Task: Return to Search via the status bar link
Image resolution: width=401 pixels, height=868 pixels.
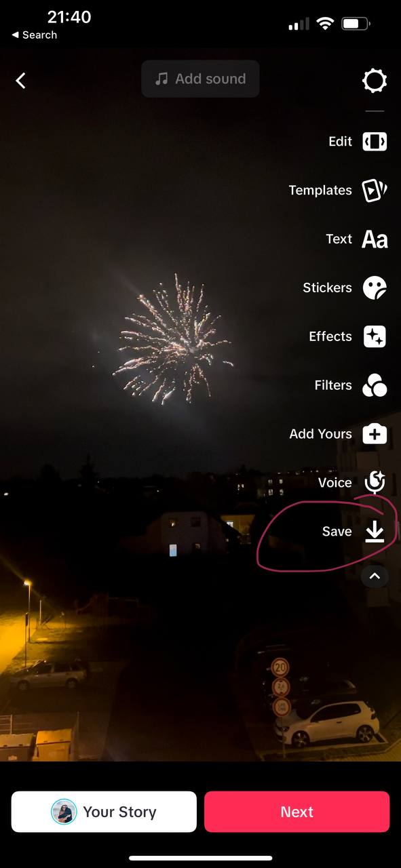Action: point(34,35)
